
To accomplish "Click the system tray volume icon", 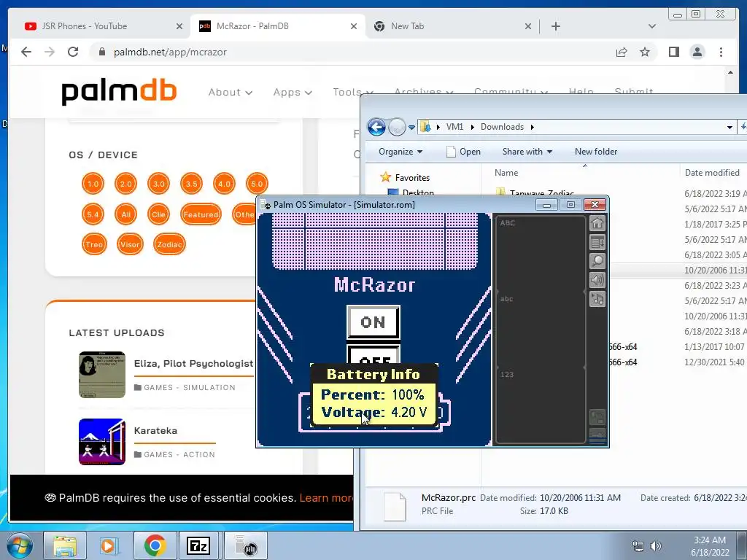I will pos(656,546).
